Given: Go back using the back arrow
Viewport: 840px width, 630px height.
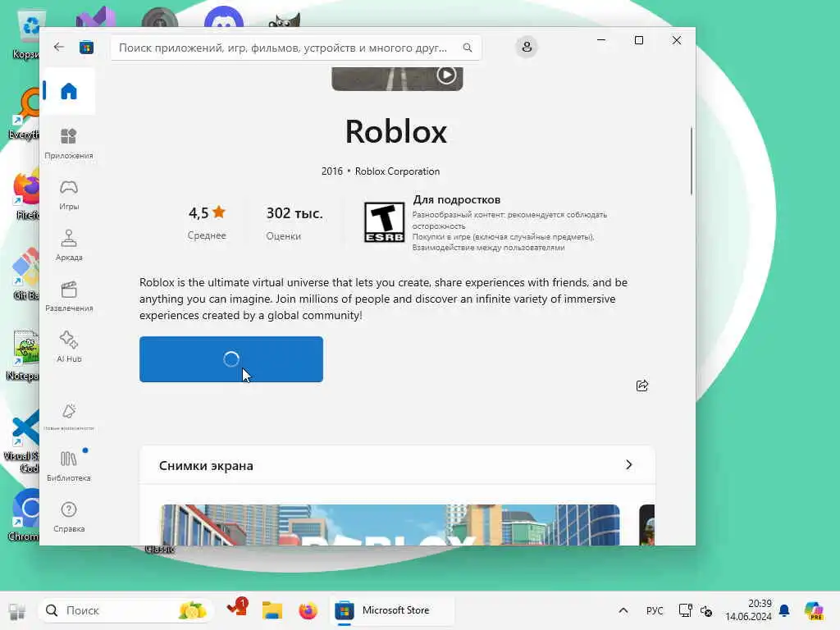Looking at the screenshot, I should [59, 47].
